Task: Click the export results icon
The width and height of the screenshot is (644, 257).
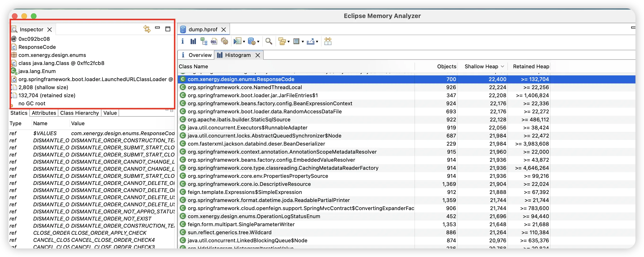Action: [x=311, y=41]
